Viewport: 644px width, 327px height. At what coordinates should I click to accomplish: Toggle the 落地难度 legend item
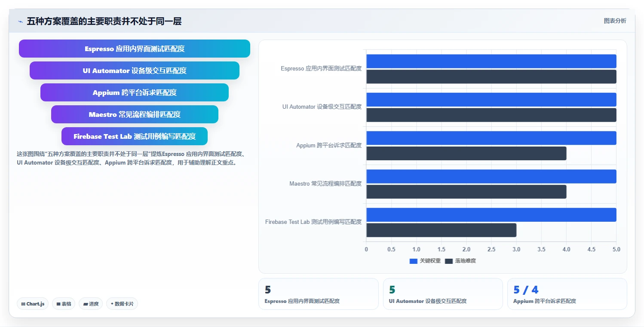tap(460, 261)
